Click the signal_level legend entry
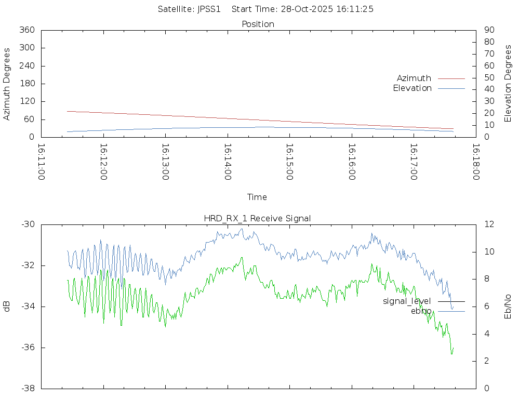532x399 pixels. 407,301
